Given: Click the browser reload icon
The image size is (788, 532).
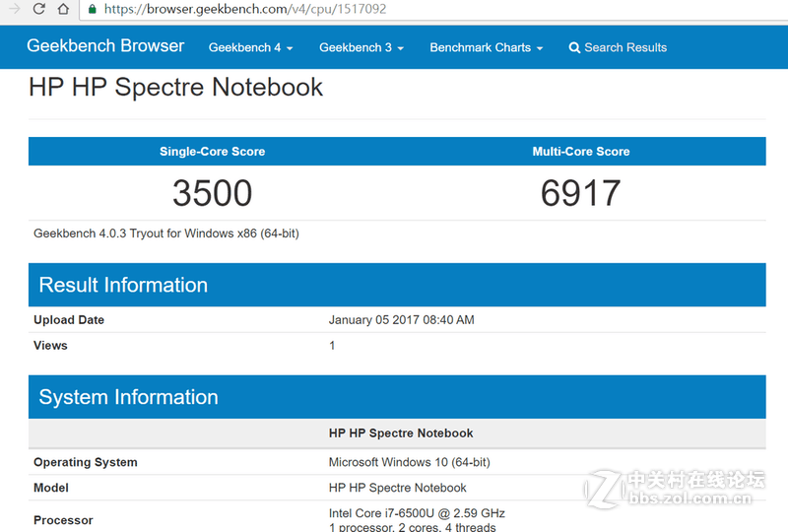Looking at the screenshot, I should tap(38, 9).
